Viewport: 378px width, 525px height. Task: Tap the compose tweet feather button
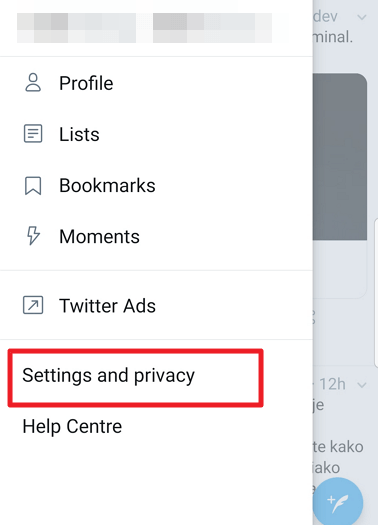(x=338, y=502)
